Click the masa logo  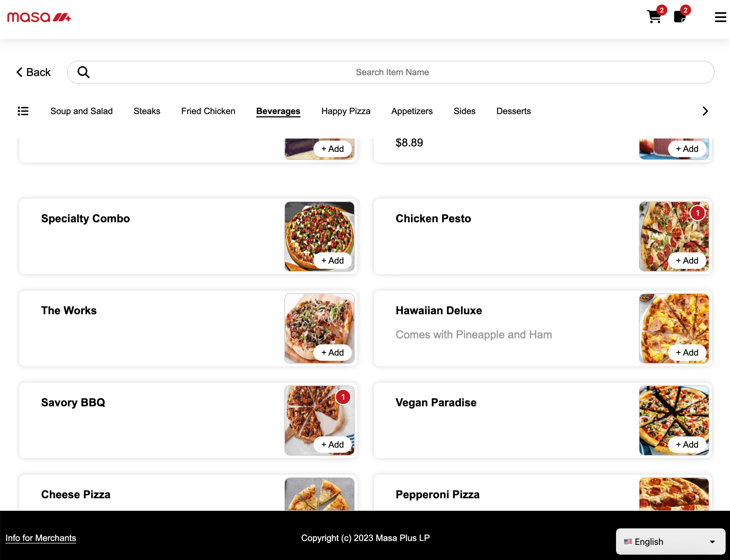coord(39,17)
